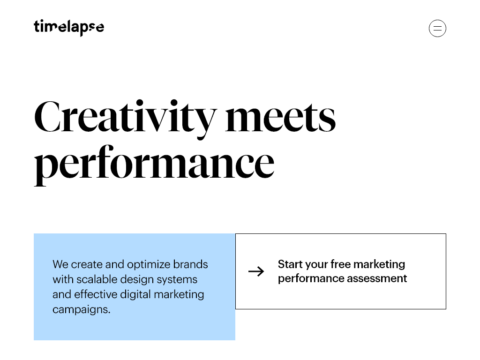Click the word "brands" in the blue box
The width and height of the screenshot is (480, 360).
pos(191,264)
